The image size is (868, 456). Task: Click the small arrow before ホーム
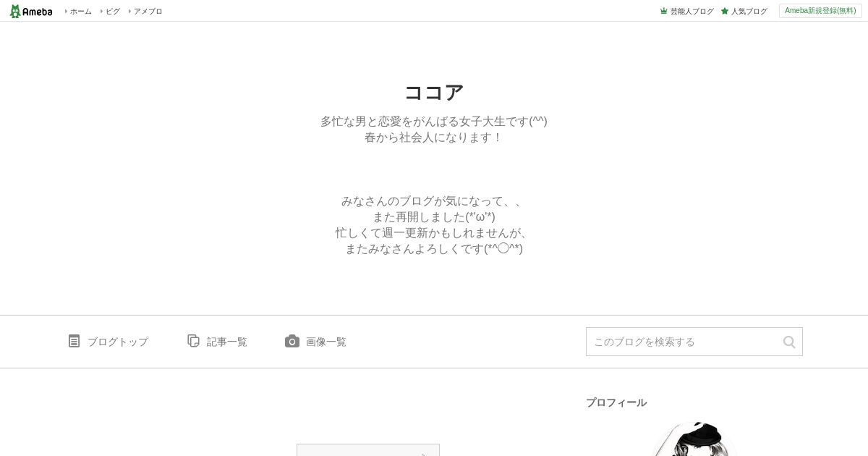(x=66, y=12)
